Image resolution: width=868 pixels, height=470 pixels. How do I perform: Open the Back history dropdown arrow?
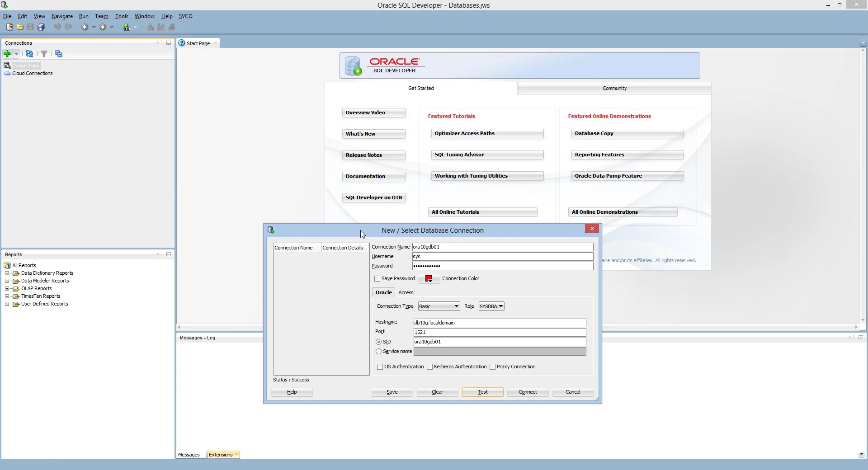pos(94,27)
